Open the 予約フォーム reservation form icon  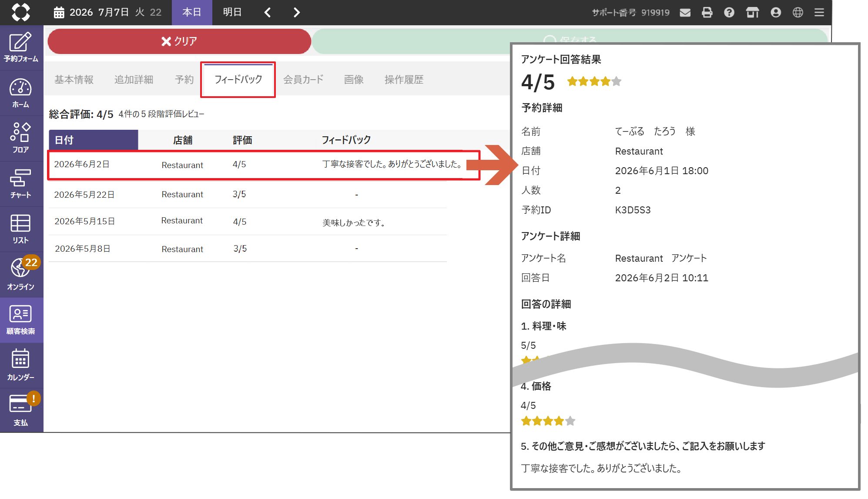point(21,47)
